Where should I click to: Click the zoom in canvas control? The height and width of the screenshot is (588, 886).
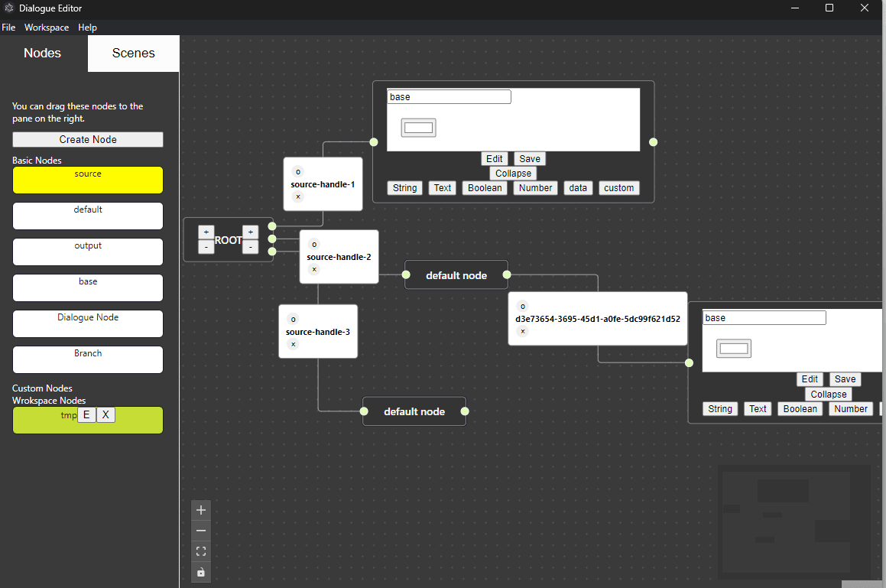coord(201,510)
